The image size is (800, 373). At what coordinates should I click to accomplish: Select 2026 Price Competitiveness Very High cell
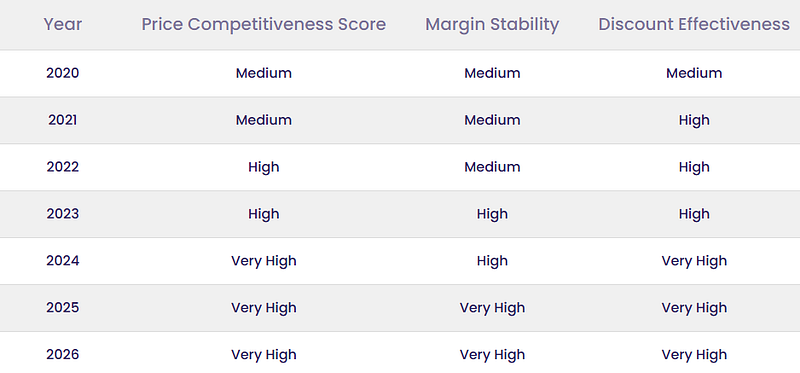[264, 355]
